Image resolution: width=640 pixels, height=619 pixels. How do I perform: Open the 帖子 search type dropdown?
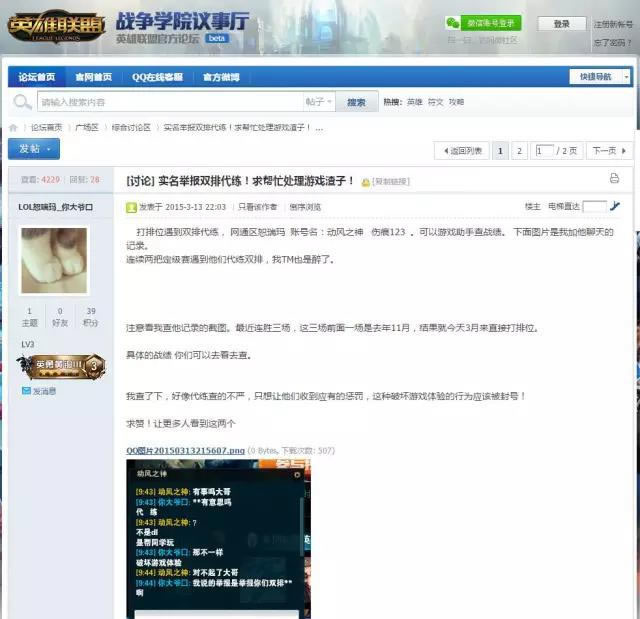(x=319, y=102)
